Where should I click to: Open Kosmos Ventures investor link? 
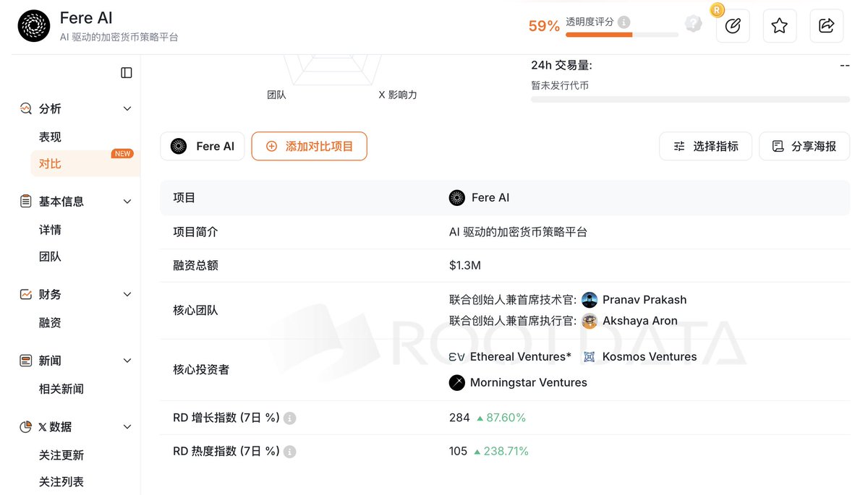click(650, 357)
